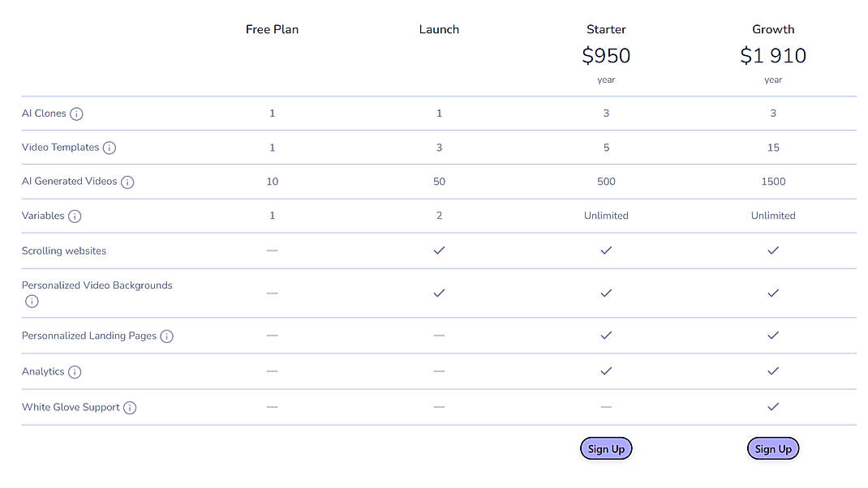
Task: Click the dash under Free Plan for Analytics
Action: pyautogui.click(x=272, y=371)
